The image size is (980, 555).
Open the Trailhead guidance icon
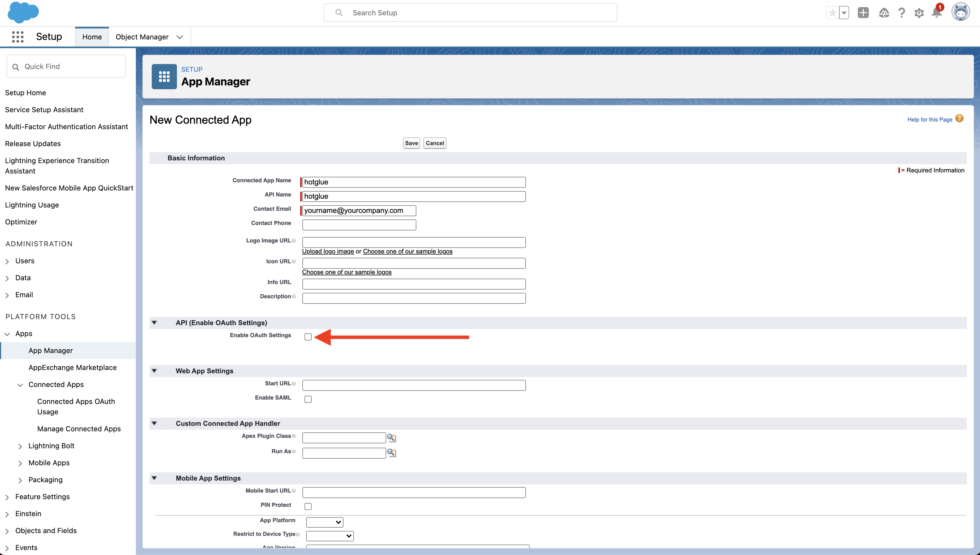coord(884,13)
